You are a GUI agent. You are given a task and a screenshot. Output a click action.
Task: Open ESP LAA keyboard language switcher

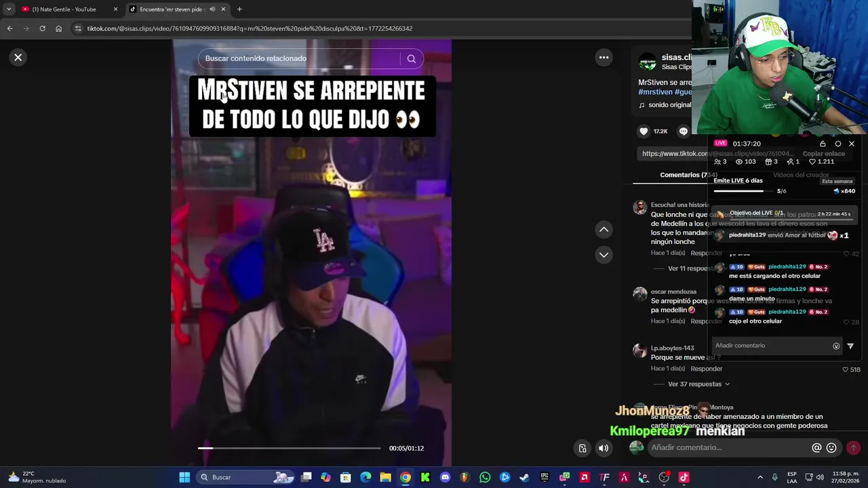[792, 477]
